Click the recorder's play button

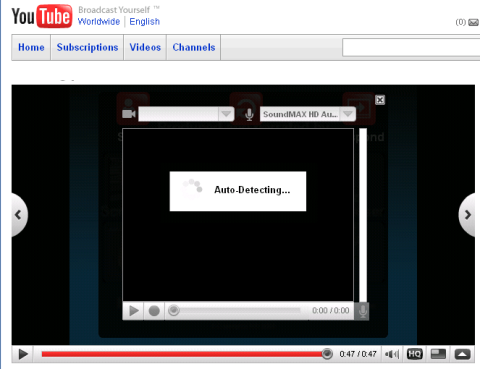pyautogui.click(x=134, y=311)
